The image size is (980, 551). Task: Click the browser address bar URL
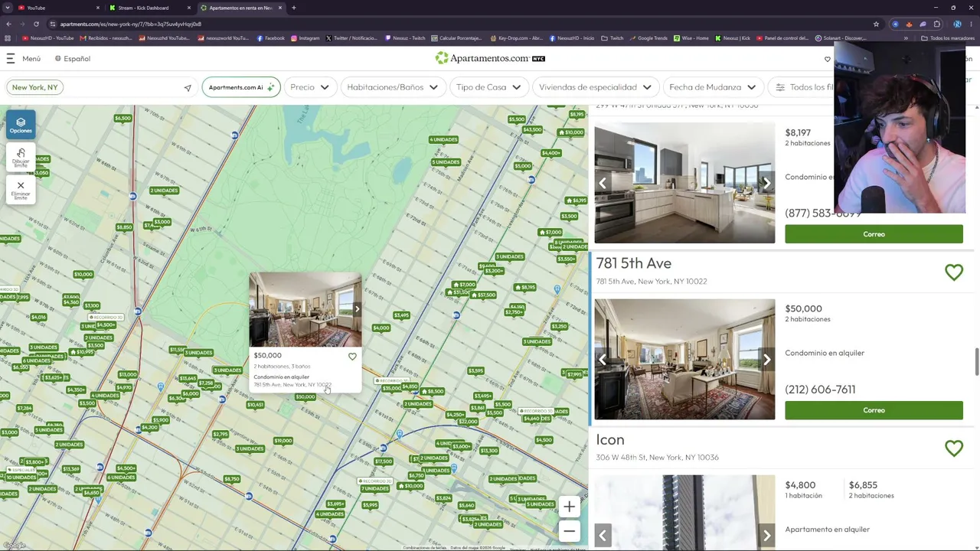(130, 24)
